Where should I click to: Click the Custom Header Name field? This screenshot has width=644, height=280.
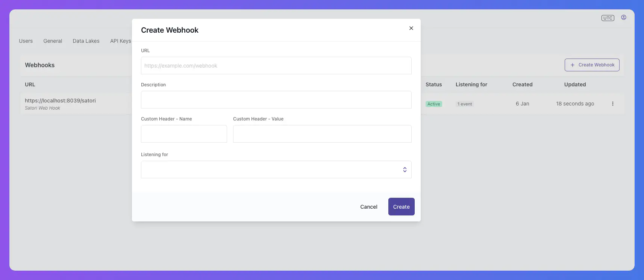coord(184,134)
